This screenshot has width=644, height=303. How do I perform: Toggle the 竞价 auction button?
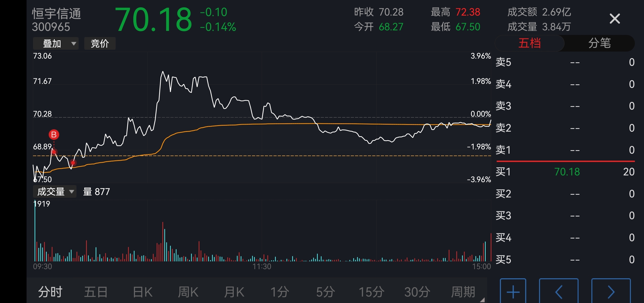pos(100,44)
